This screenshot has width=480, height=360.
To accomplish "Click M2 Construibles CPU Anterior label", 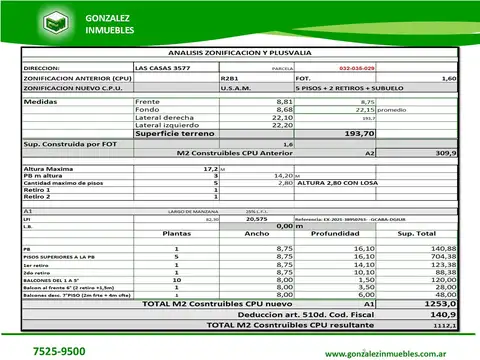I will click(x=235, y=153).
